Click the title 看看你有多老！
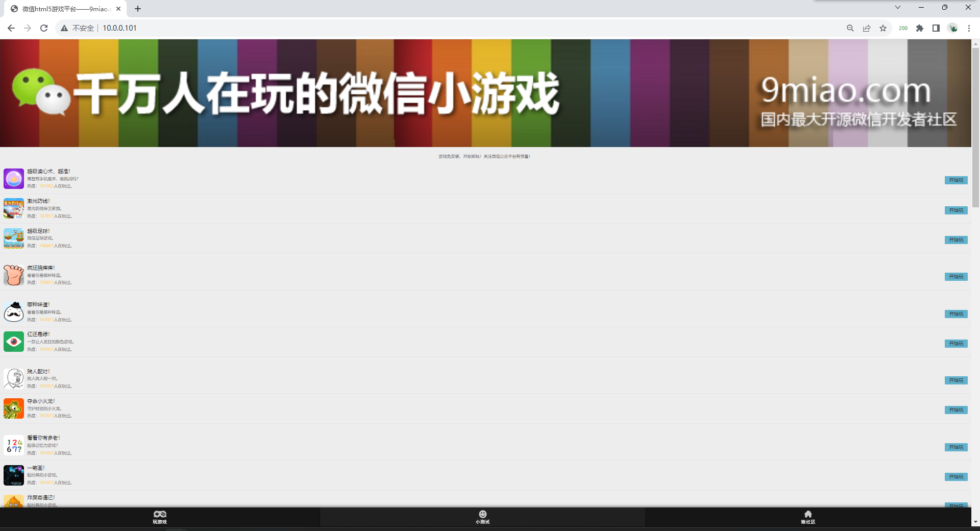The width and height of the screenshot is (980, 531). click(43, 438)
